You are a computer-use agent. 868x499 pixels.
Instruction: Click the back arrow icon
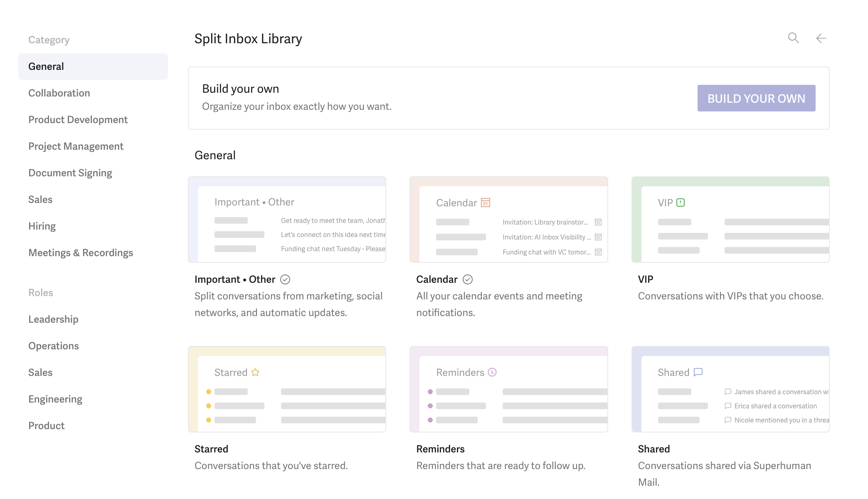click(x=821, y=38)
